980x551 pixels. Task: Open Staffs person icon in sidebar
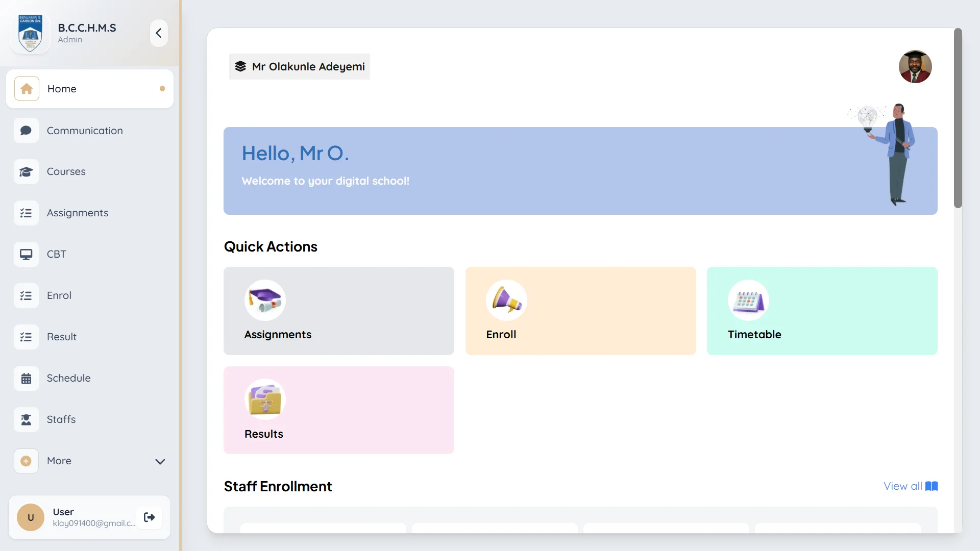coord(26,419)
